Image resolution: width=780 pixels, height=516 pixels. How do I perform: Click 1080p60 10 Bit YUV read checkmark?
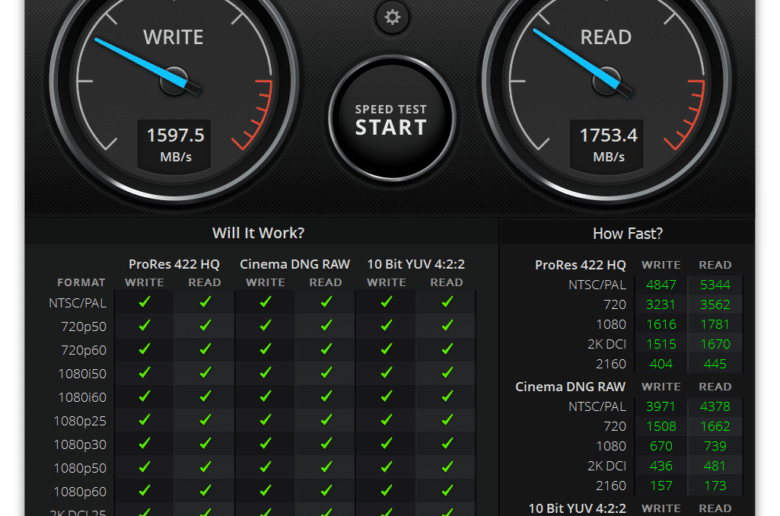447,490
